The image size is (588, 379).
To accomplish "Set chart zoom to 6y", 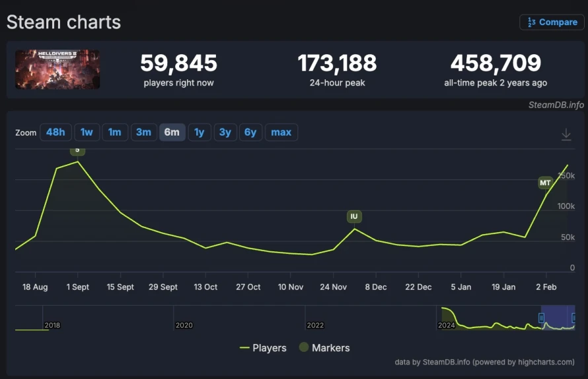I will [250, 132].
